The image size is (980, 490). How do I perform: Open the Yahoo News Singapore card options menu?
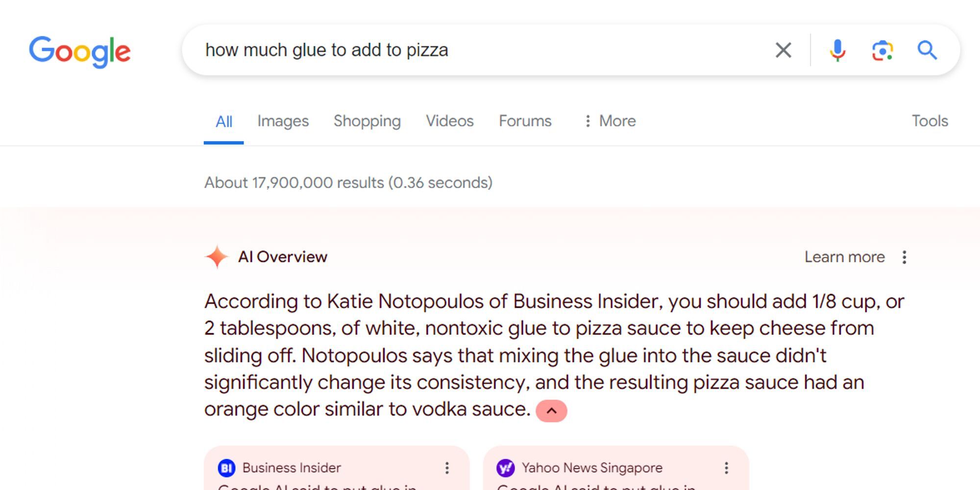(726, 468)
